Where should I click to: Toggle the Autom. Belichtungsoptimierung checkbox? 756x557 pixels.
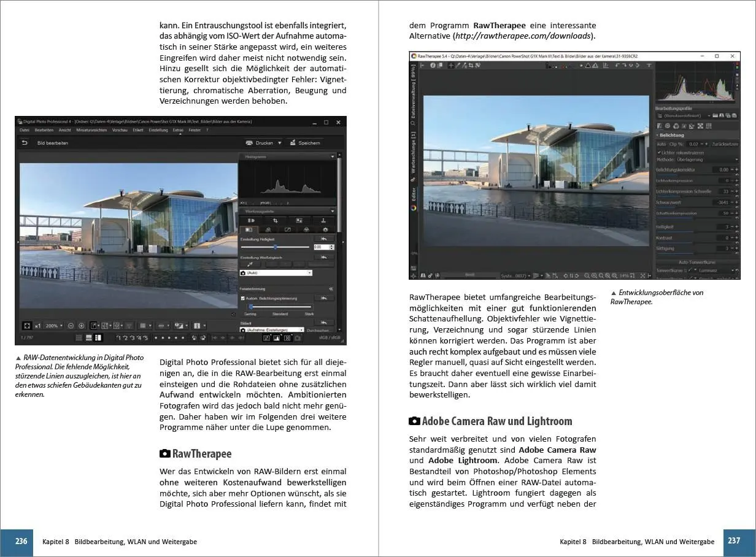tap(243, 298)
